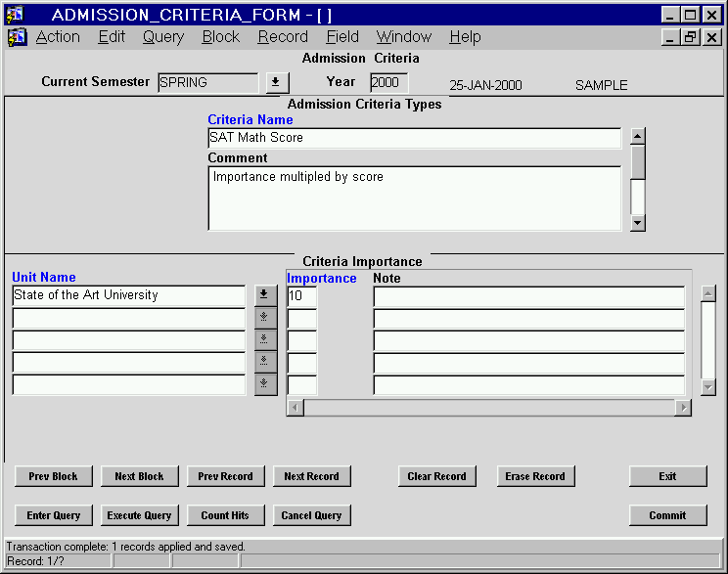This screenshot has width=728, height=574.
Task: Click the Cancel Query button
Action: point(311,515)
